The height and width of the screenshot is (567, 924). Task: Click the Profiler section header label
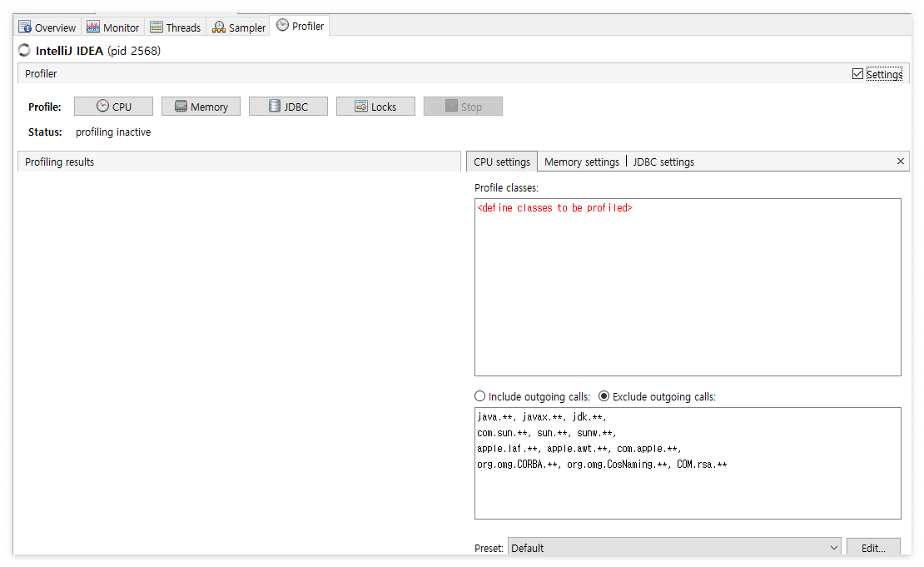pos(41,73)
